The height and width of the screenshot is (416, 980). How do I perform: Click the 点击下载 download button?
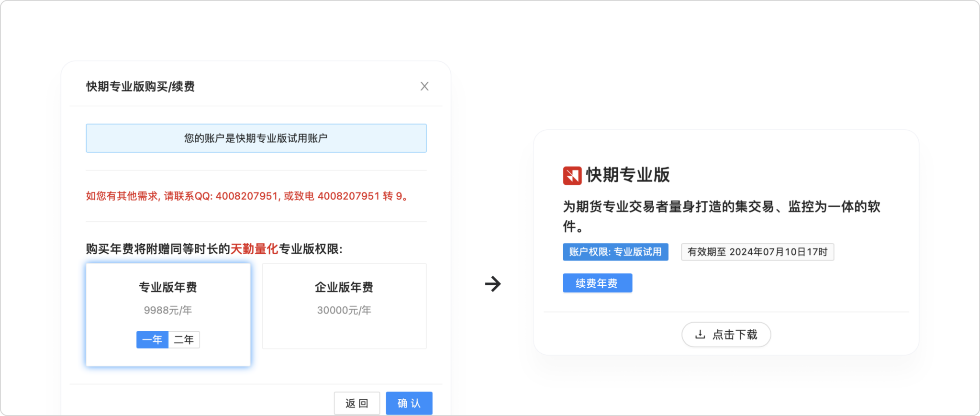click(726, 334)
